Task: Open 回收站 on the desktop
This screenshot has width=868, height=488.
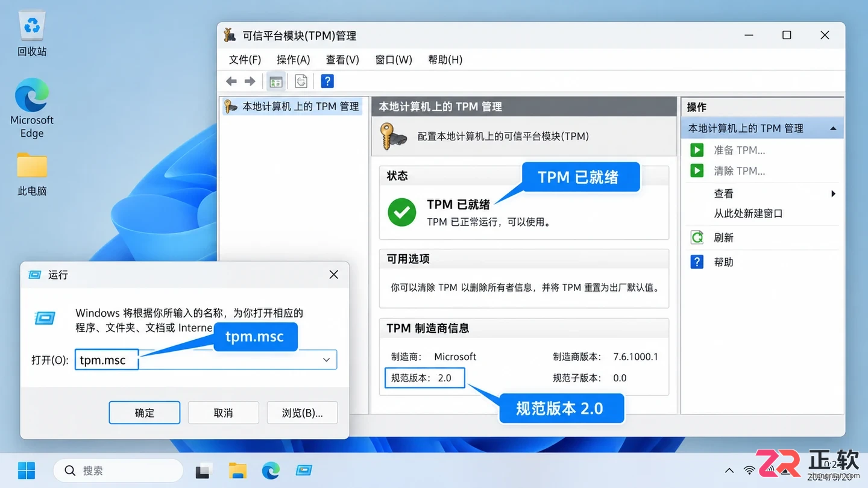Action: [32, 35]
